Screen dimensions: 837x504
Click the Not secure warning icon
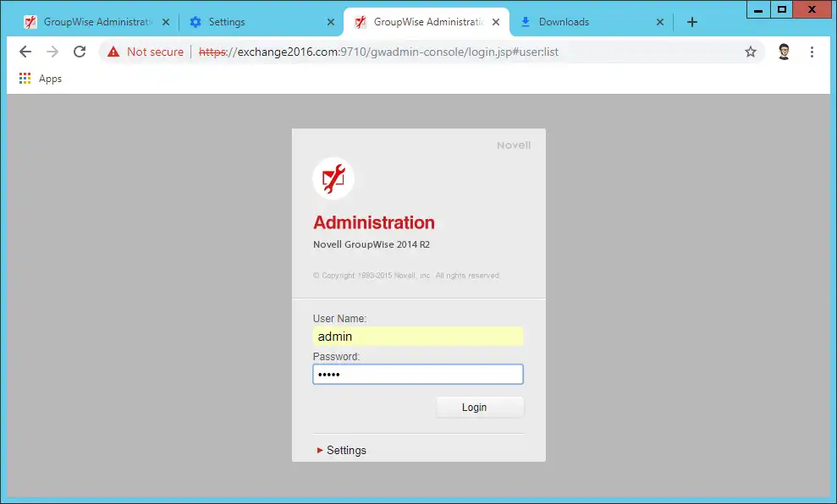(x=113, y=52)
